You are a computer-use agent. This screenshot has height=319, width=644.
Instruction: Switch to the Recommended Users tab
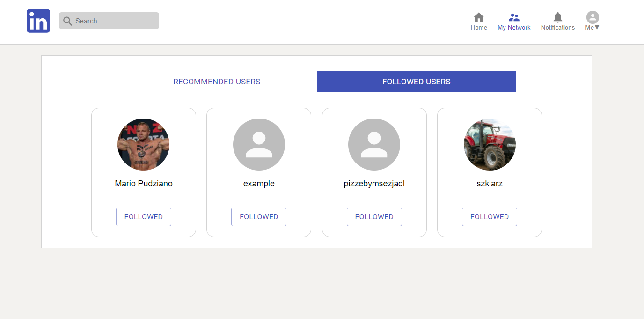(217, 82)
